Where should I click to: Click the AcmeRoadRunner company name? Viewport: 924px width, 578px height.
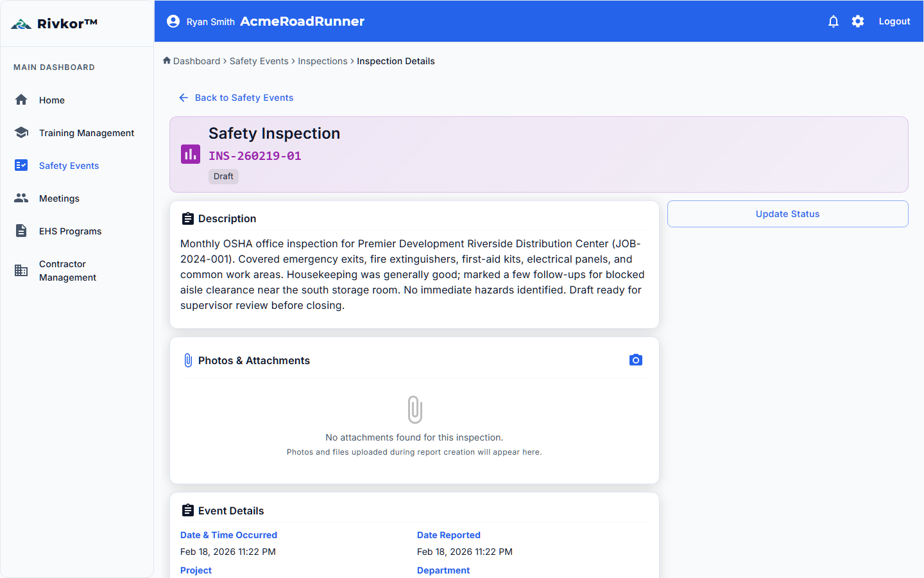302,21
